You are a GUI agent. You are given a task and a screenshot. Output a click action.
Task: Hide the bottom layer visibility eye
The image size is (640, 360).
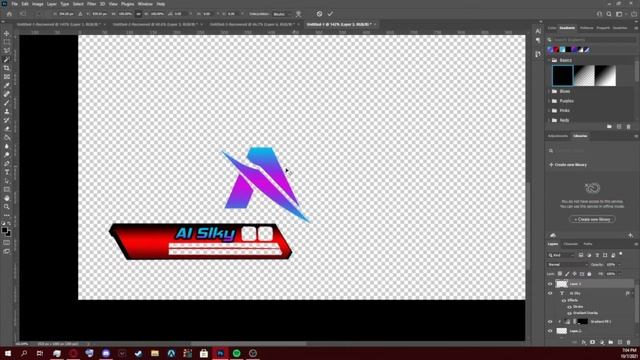[550, 331]
